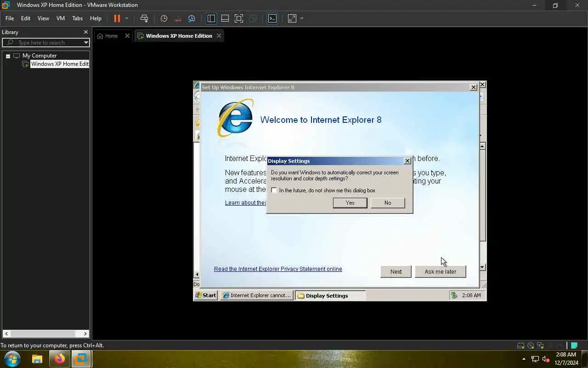Close the Set Up Internet Explorer 8 window
Screen dimensions: 588x368
pos(474,87)
